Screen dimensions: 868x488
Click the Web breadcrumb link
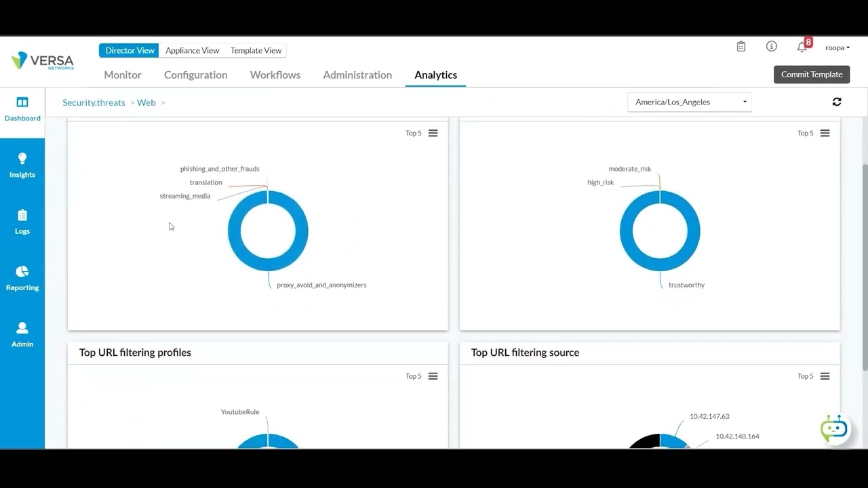click(x=146, y=102)
